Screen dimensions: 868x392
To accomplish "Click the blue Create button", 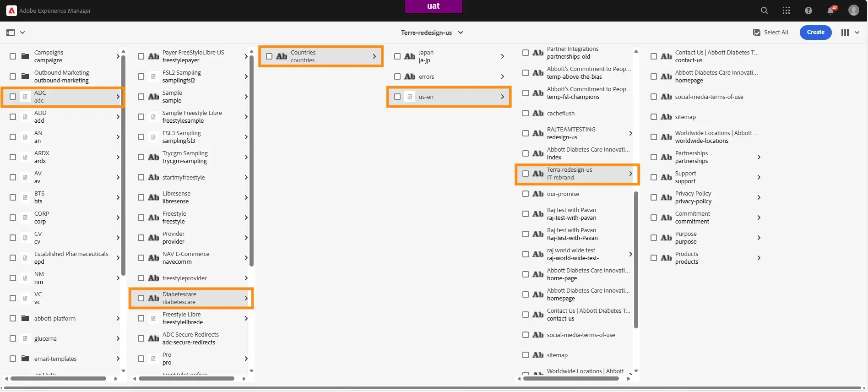I will tap(815, 33).
